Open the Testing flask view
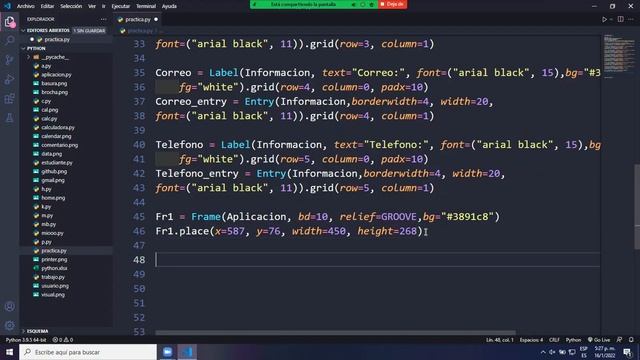 pos(9,118)
